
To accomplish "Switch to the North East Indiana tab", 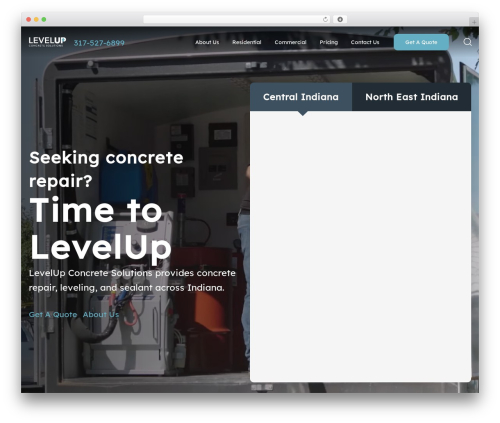I will tap(411, 97).
